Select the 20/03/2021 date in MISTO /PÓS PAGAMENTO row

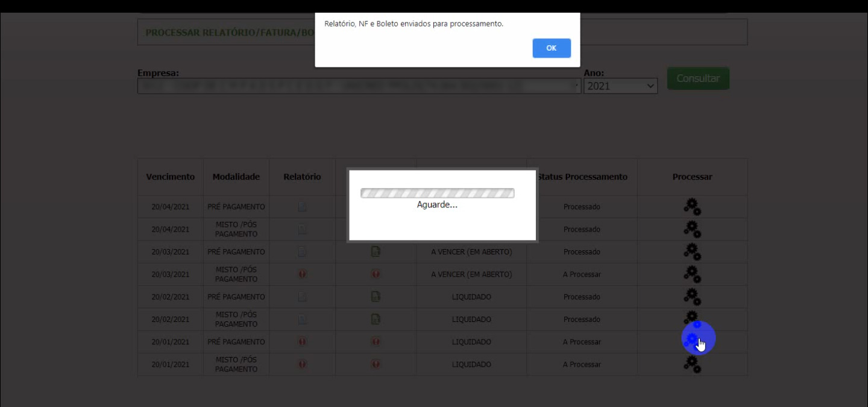[x=171, y=274]
